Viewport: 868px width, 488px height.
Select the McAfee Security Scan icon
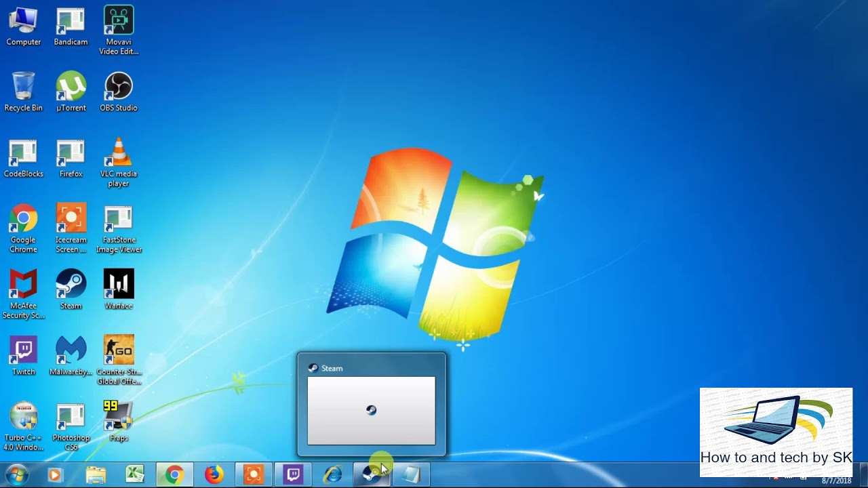(24, 295)
